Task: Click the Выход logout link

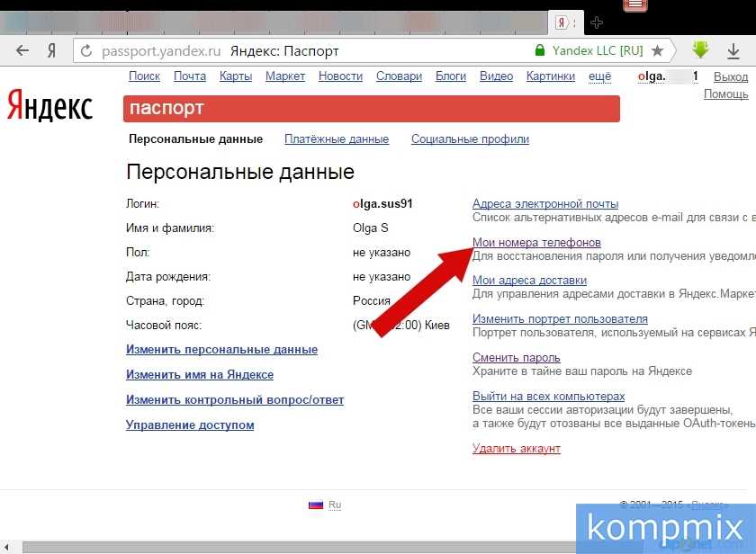Action: click(x=731, y=77)
